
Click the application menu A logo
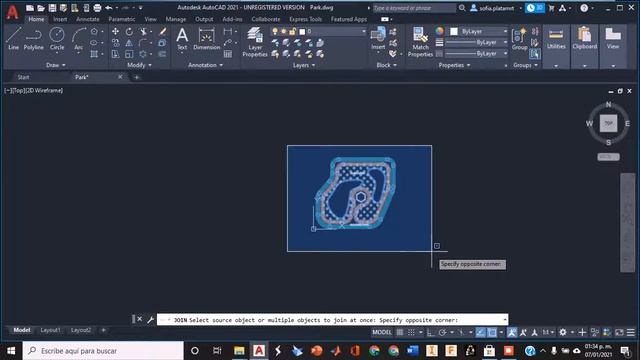(x=12, y=12)
